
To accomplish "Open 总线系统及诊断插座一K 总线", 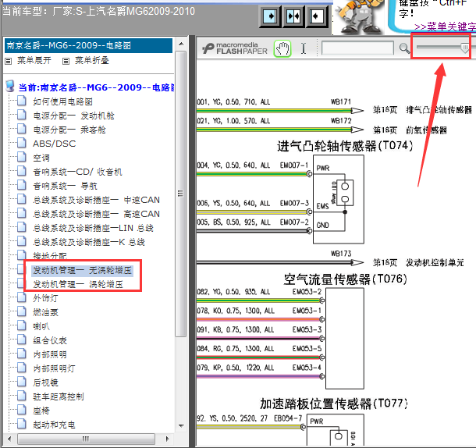I will [89, 242].
